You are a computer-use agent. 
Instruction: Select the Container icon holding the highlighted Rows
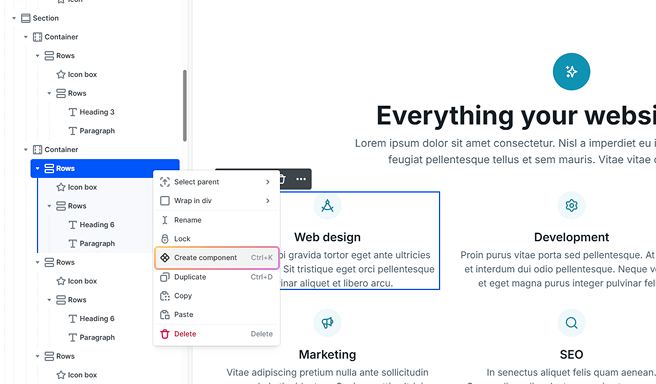37,149
